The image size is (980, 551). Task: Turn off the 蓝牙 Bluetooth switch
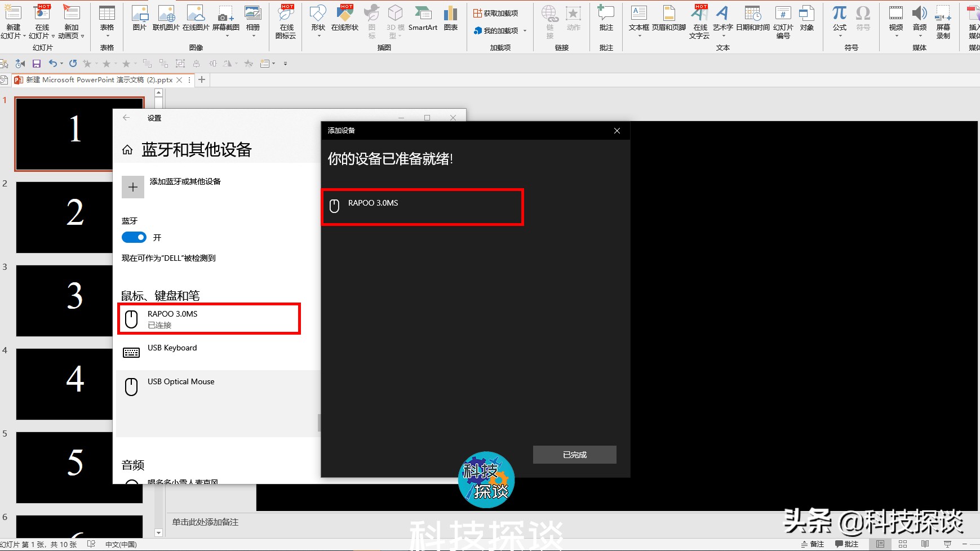click(134, 237)
